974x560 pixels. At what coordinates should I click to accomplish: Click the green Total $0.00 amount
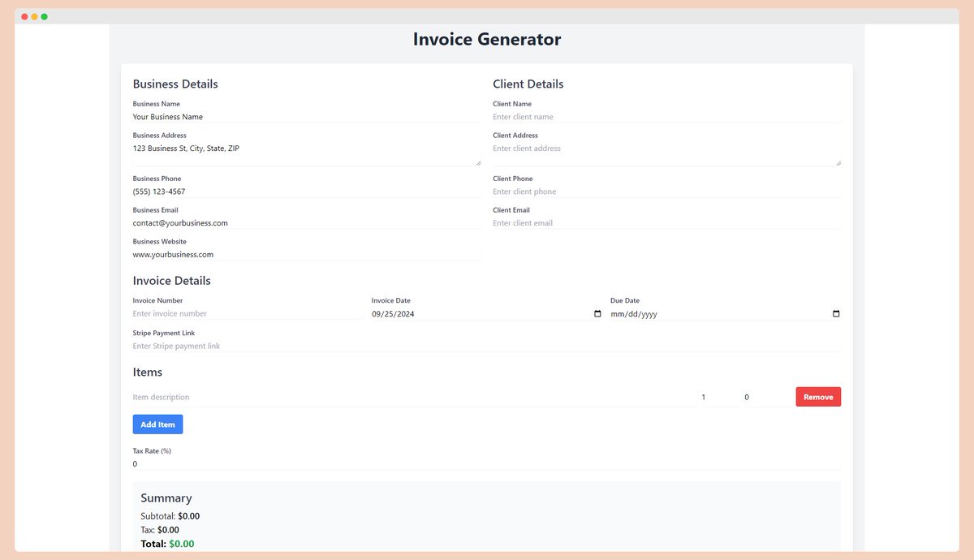(182, 544)
